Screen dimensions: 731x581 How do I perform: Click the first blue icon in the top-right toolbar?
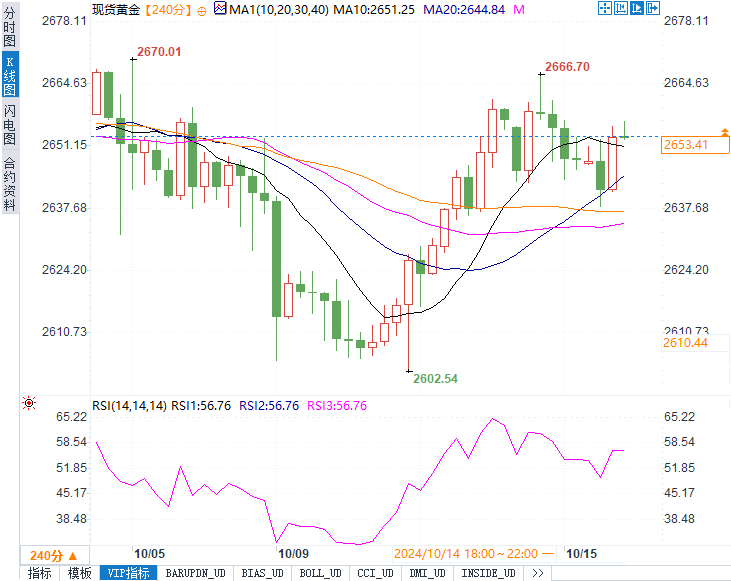[604, 8]
